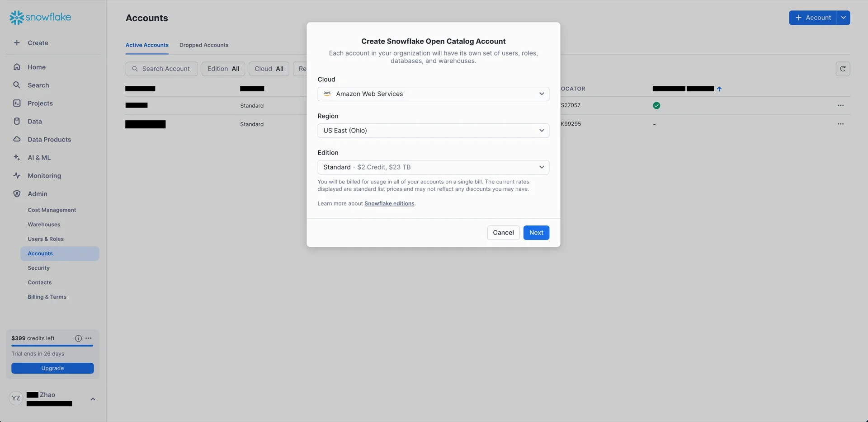868x422 pixels.
Task: Click the Create plus icon
Action: (17, 43)
